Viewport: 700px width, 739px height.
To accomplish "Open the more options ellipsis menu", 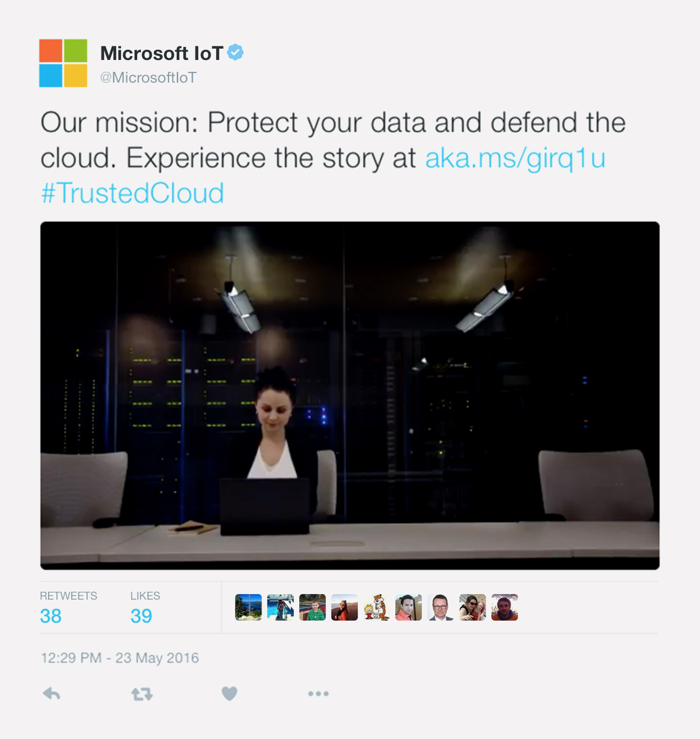I will 318,694.
